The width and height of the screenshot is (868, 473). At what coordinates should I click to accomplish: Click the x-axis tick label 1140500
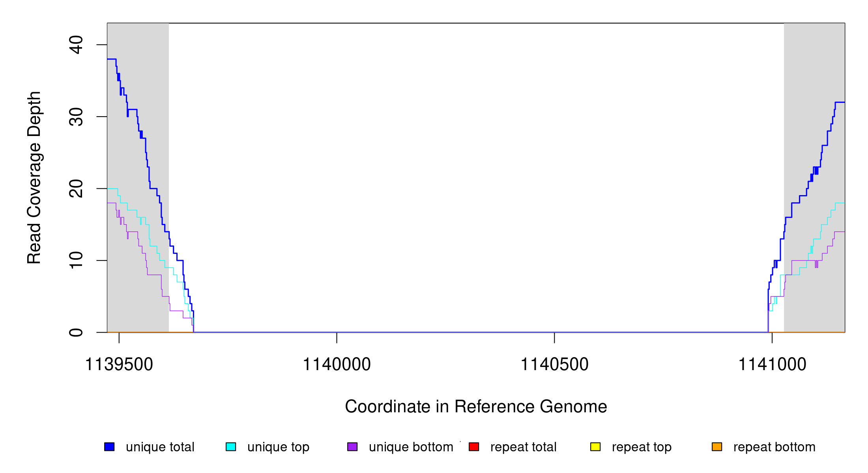click(554, 364)
